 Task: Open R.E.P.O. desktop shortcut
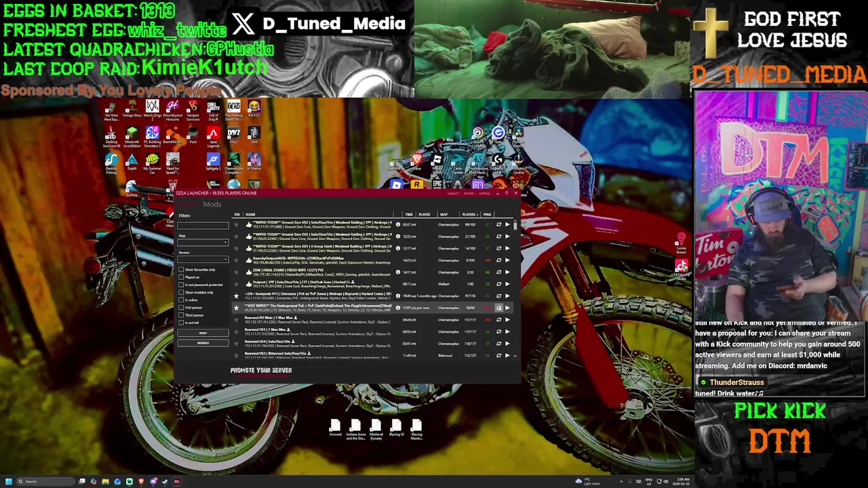pyautogui.click(x=254, y=107)
